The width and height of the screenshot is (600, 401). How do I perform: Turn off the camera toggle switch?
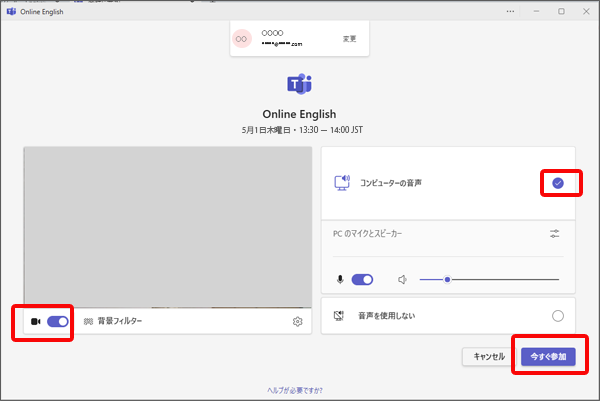(58, 321)
